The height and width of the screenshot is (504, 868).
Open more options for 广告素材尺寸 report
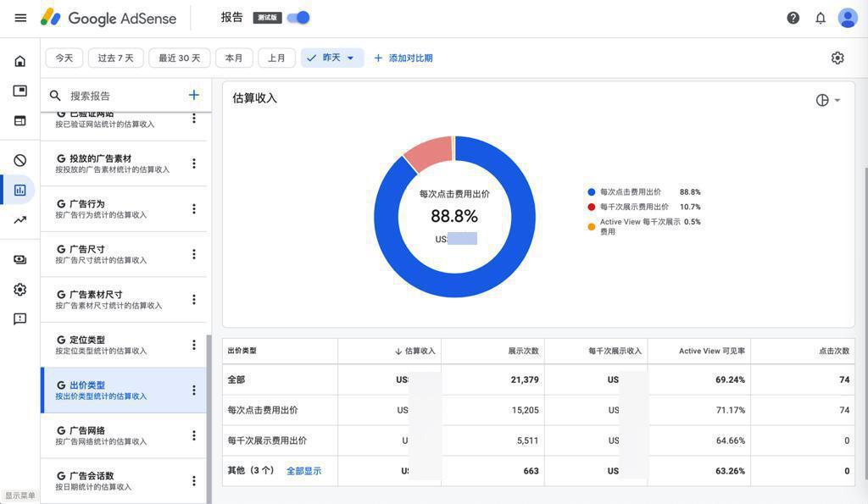(x=194, y=299)
